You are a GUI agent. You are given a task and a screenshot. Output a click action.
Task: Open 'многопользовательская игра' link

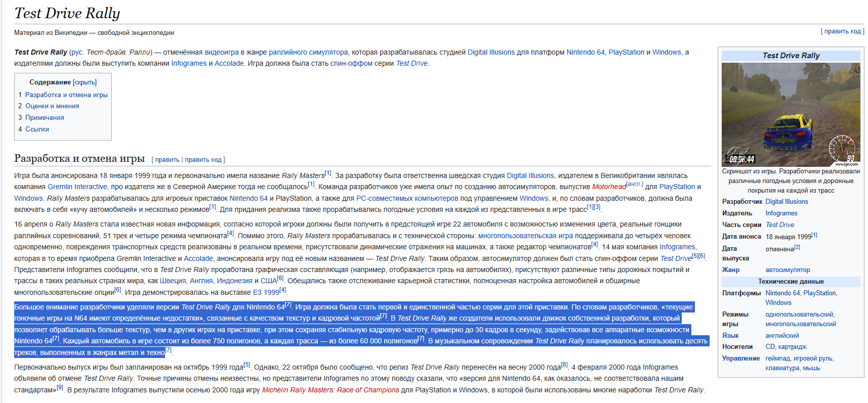coord(525,236)
